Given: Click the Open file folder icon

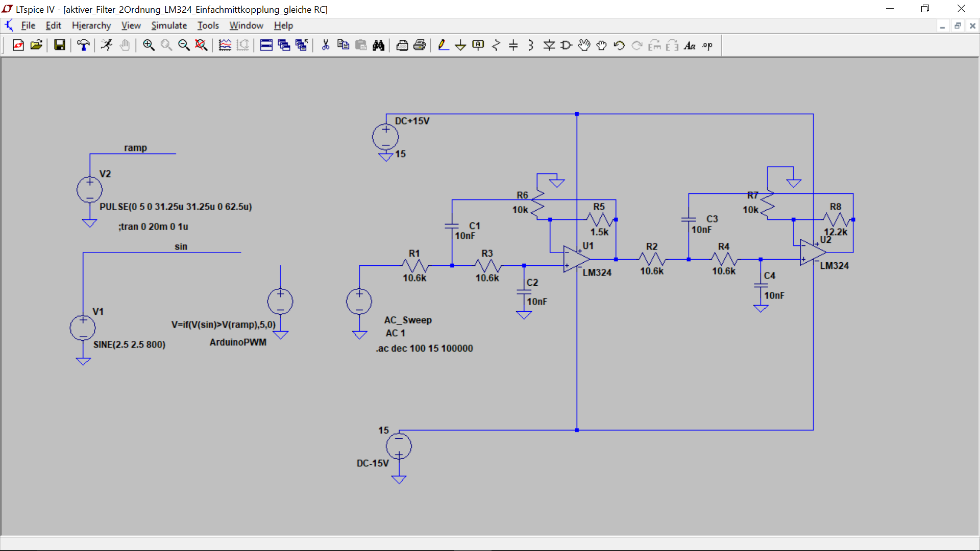Looking at the screenshot, I should coord(36,45).
